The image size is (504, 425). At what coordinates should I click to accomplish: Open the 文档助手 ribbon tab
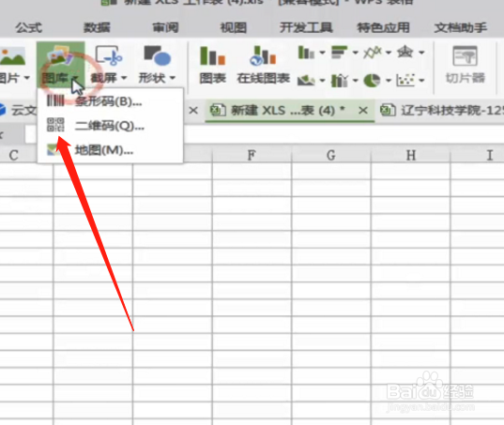coord(460,28)
